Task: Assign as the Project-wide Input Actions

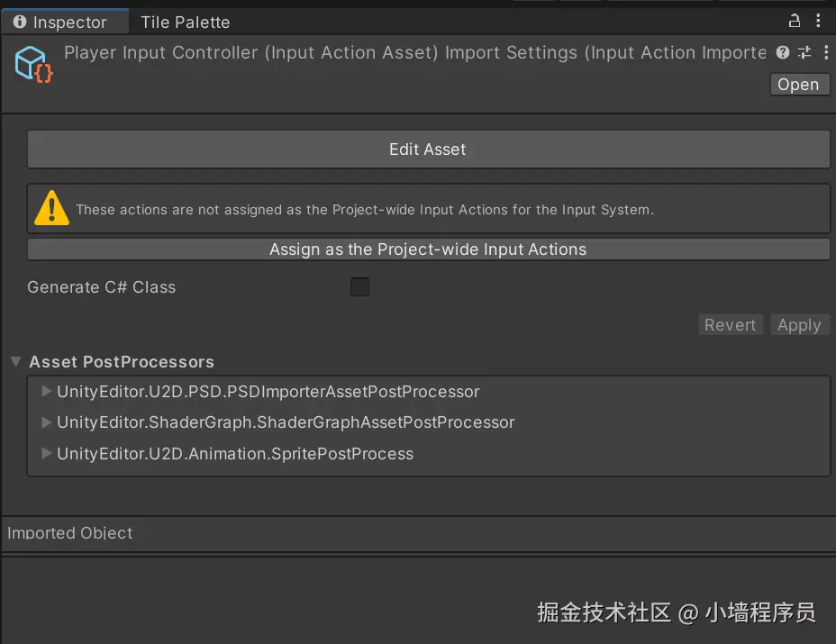Action: tap(428, 249)
